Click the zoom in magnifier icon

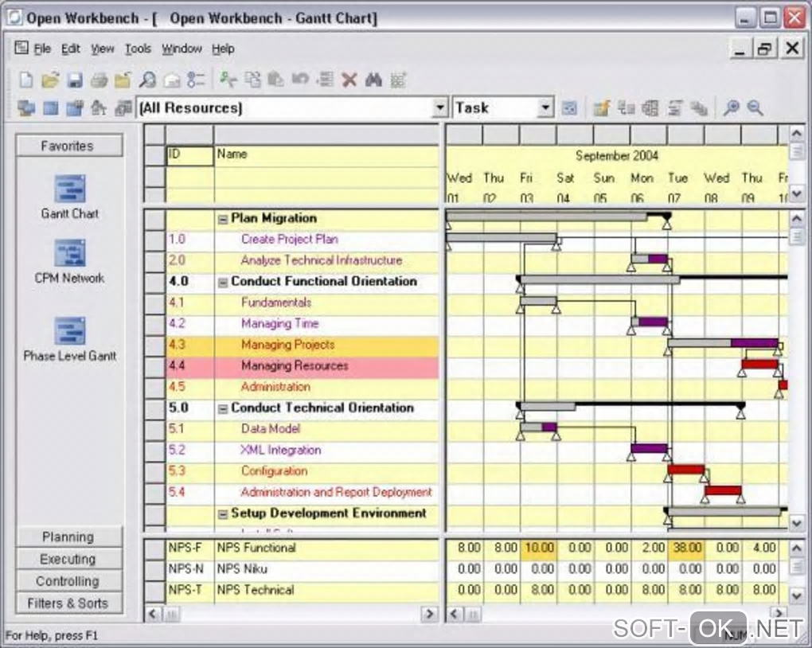[732, 107]
